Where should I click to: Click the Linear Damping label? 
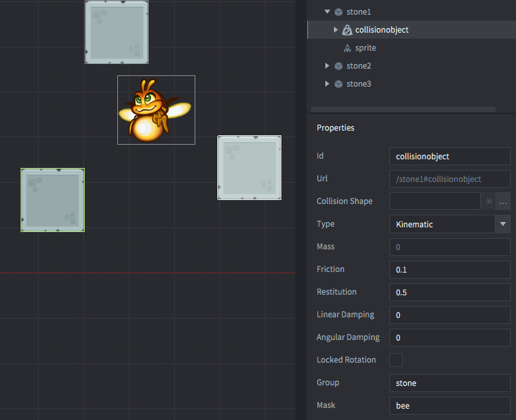coord(345,315)
